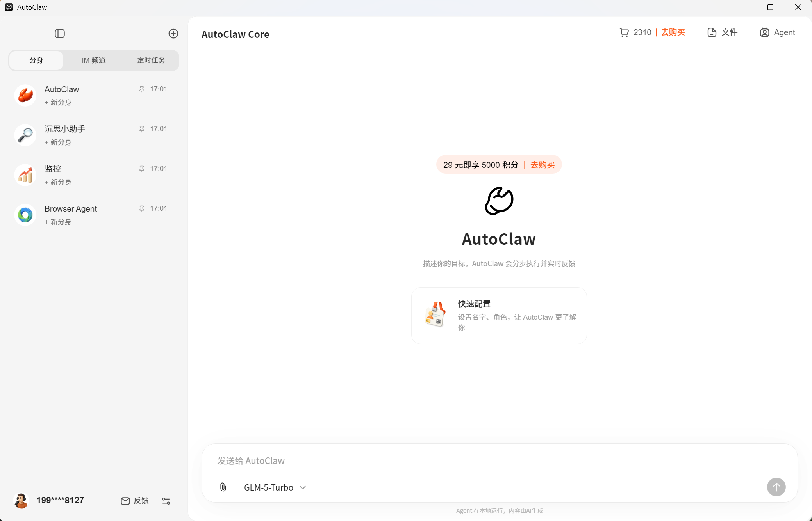Switch to the IM 频道 tab

click(x=94, y=60)
